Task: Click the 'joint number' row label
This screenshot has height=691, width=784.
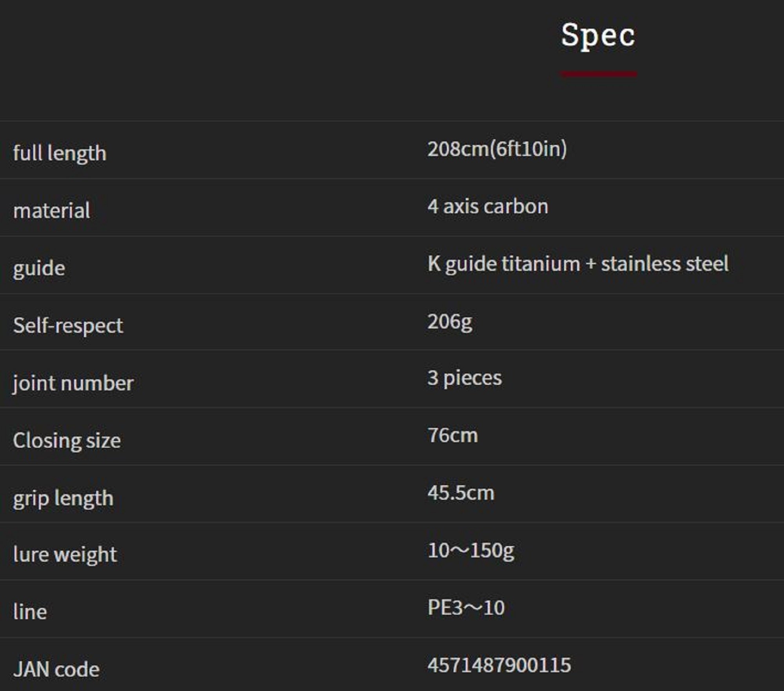Action: (x=73, y=383)
